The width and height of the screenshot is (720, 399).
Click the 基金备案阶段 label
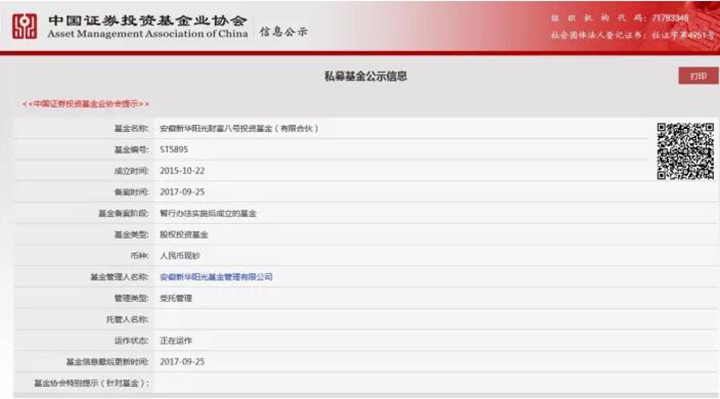click(x=124, y=214)
